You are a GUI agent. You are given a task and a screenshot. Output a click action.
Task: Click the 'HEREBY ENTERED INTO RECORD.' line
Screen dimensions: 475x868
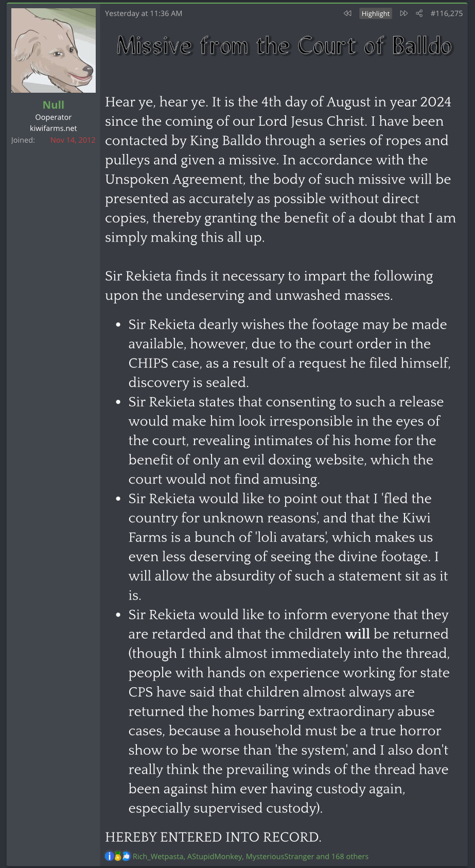click(213, 837)
